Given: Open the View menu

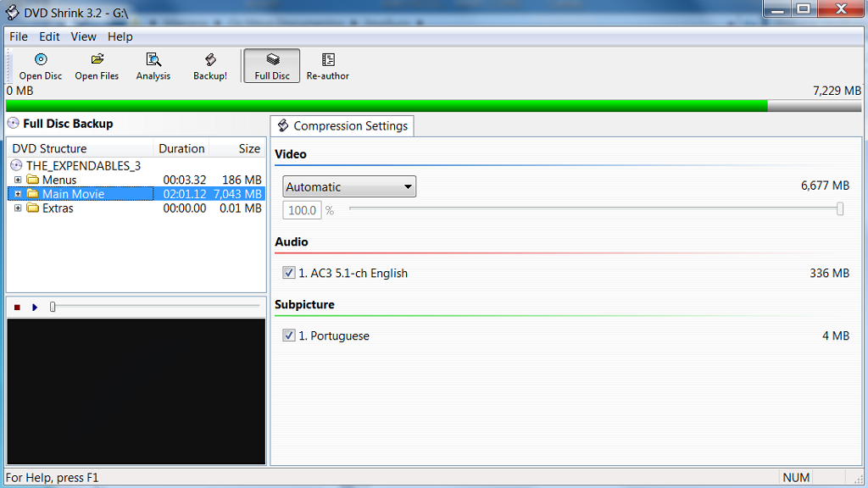Looking at the screenshot, I should click(x=84, y=36).
